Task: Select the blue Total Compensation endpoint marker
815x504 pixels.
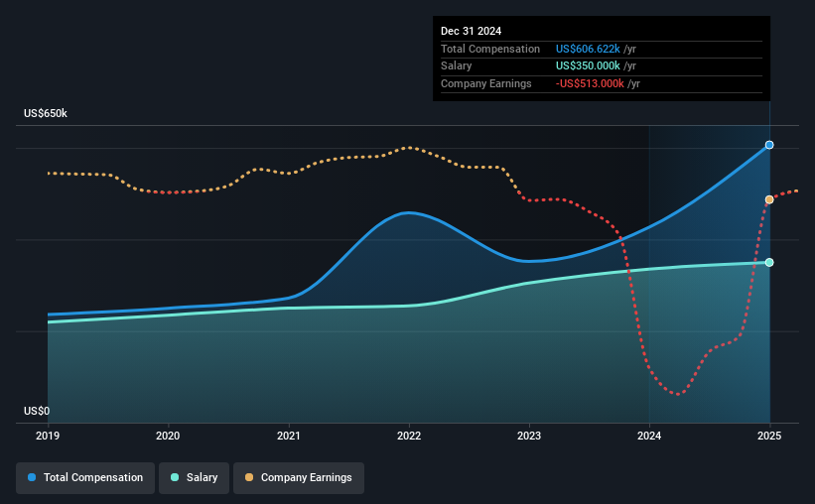Action: click(769, 145)
